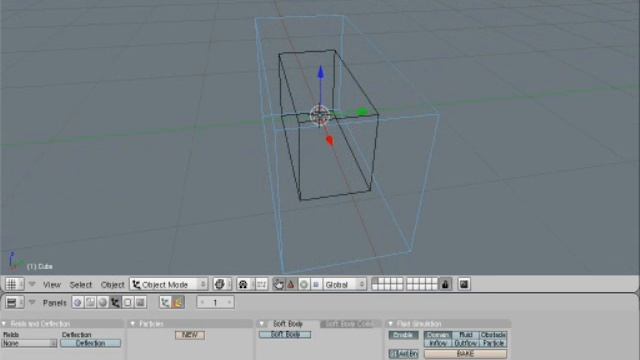Click the Deflection button
The image size is (640, 360).
click(x=91, y=343)
